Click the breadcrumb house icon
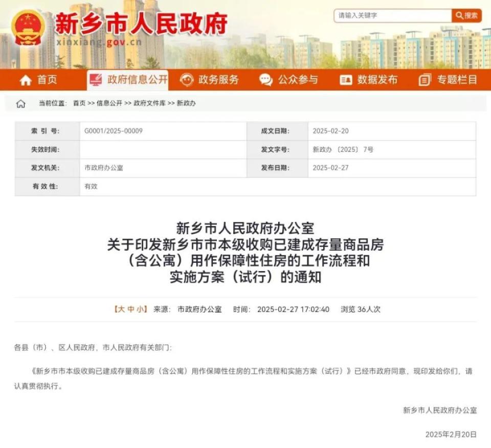This screenshot has width=491, height=448. [x=20, y=104]
